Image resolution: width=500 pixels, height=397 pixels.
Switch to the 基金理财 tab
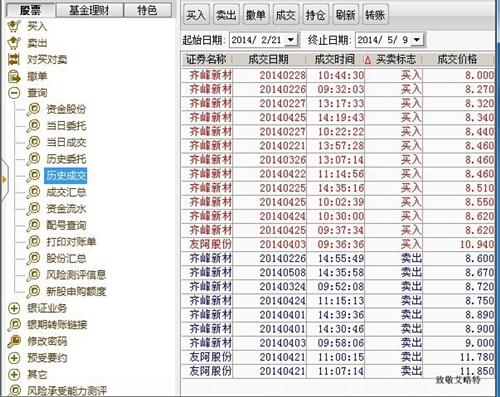(x=89, y=10)
